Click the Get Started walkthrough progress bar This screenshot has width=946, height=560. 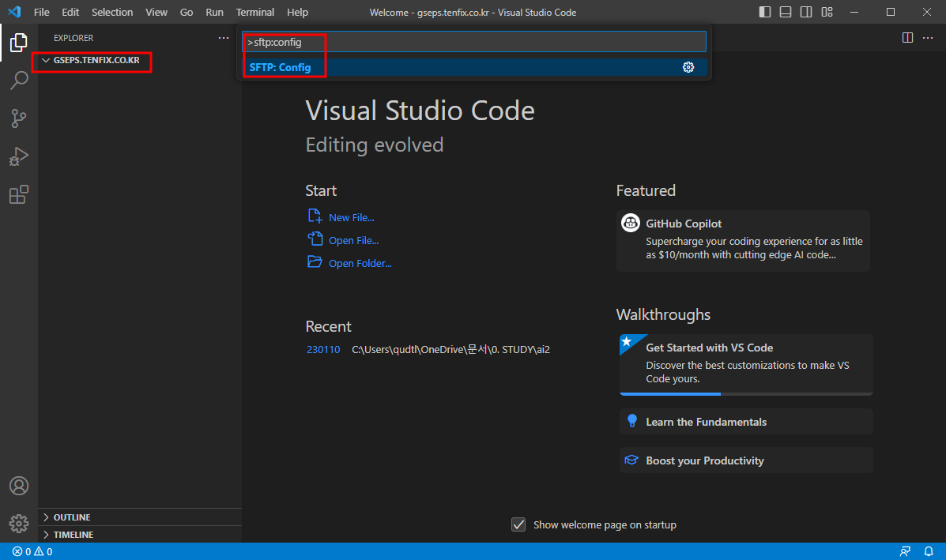click(x=746, y=393)
